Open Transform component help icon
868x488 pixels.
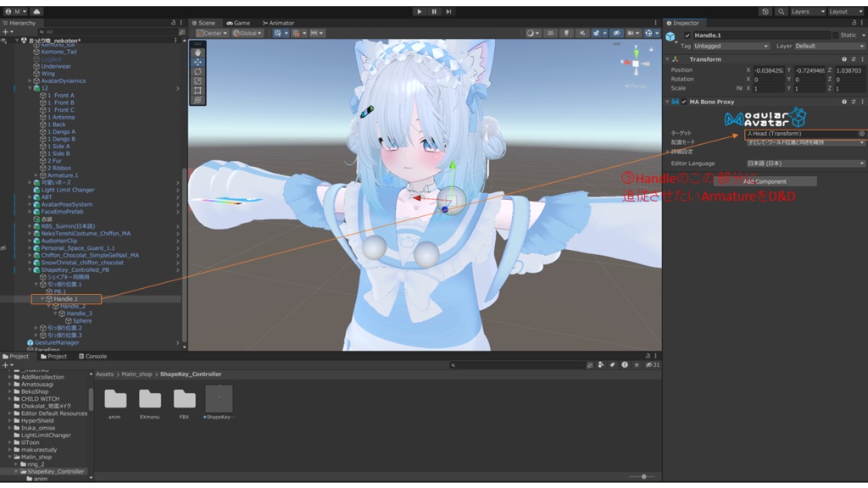[x=844, y=59]
